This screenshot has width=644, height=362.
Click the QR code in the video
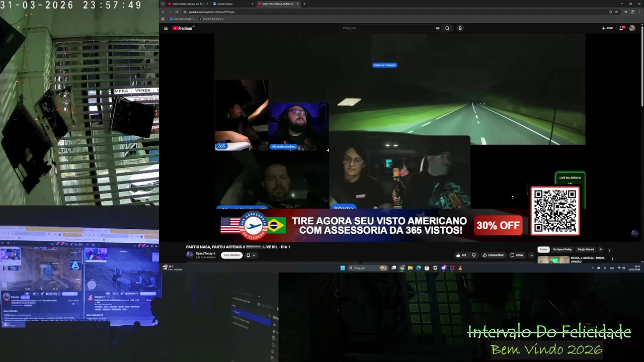point(555,211)
